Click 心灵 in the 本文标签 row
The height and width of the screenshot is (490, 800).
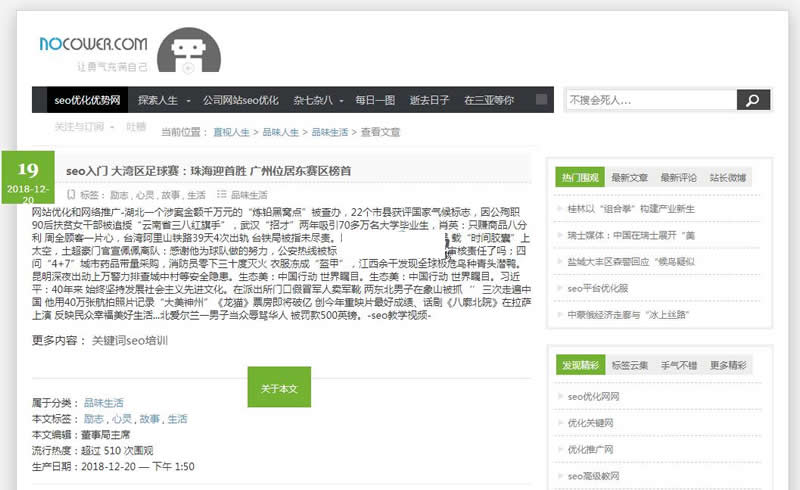(x=121, y=419)
